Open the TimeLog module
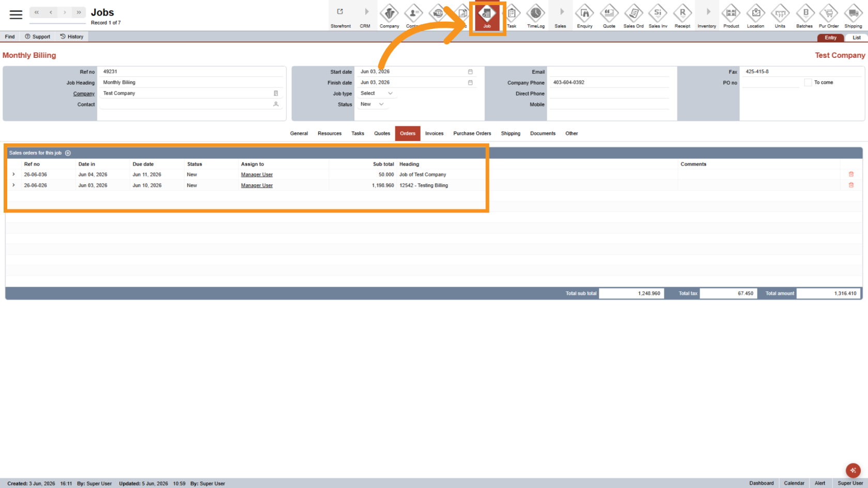Screen dimensions: 868x488 (x=536, y=17)
